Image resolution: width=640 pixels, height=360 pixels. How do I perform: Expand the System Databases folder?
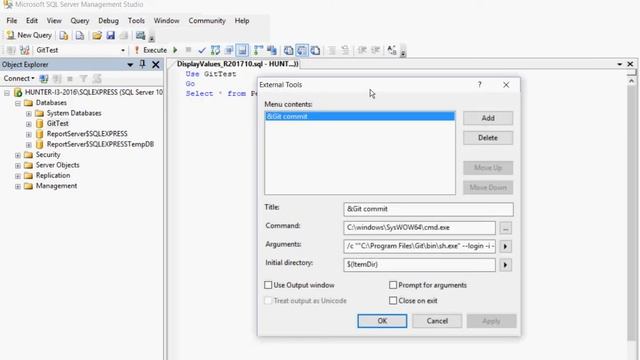pos(29,113)
